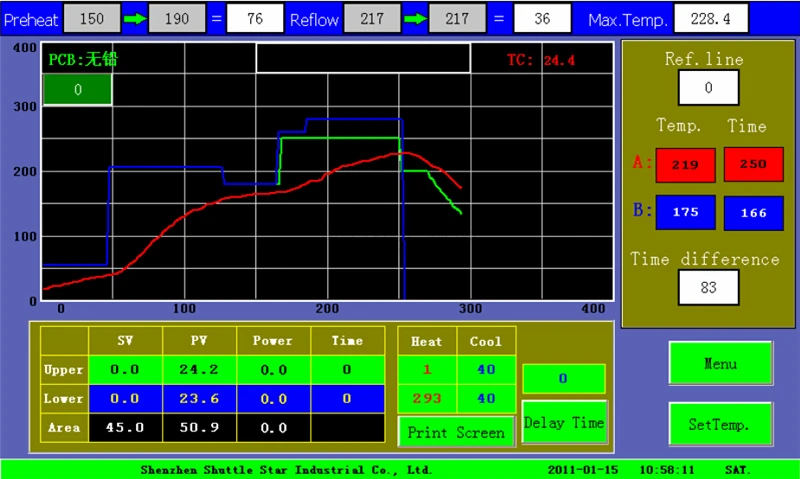
Task: Click the A time value 250
Action: point(754,164)
